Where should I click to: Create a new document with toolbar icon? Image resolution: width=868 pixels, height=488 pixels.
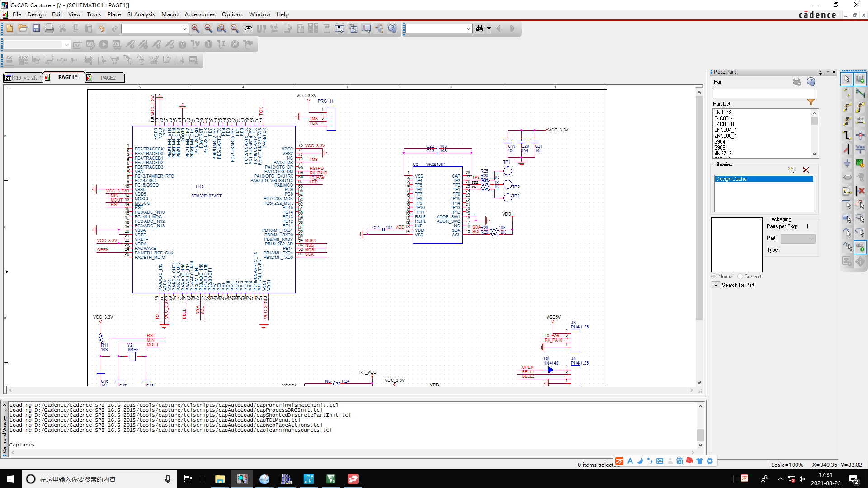(x=10, y=28)
